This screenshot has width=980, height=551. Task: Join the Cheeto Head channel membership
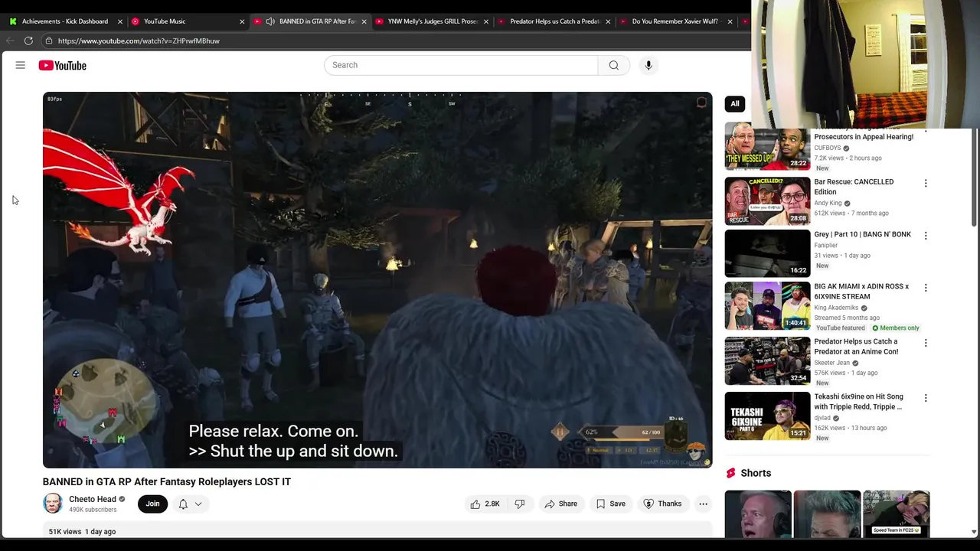click(153, 504)
